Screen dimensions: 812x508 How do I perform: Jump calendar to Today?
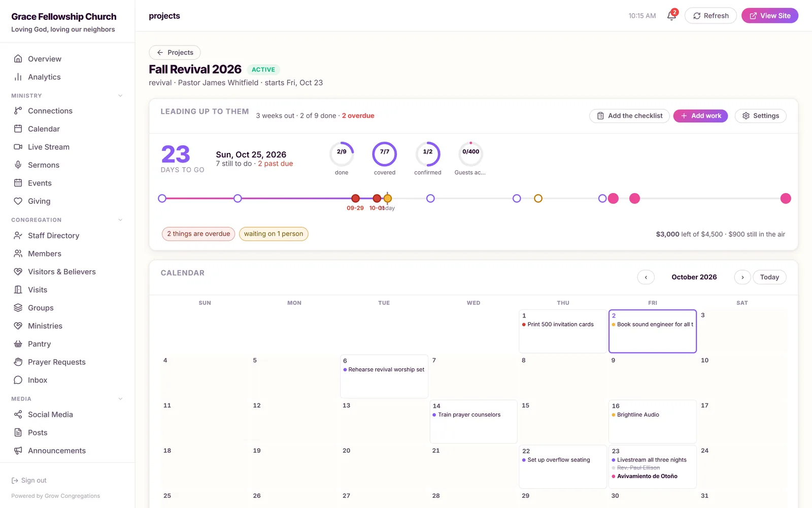(769, 277)
